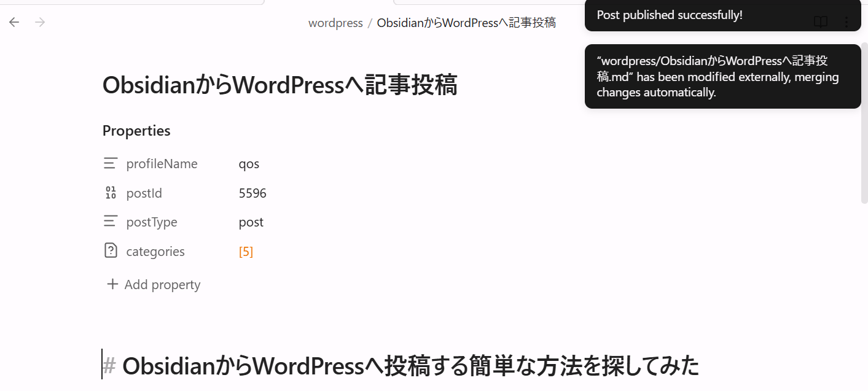Click the back navigation arrow
The width and height of the screenshot is (868, 391).
click(14, 22)
